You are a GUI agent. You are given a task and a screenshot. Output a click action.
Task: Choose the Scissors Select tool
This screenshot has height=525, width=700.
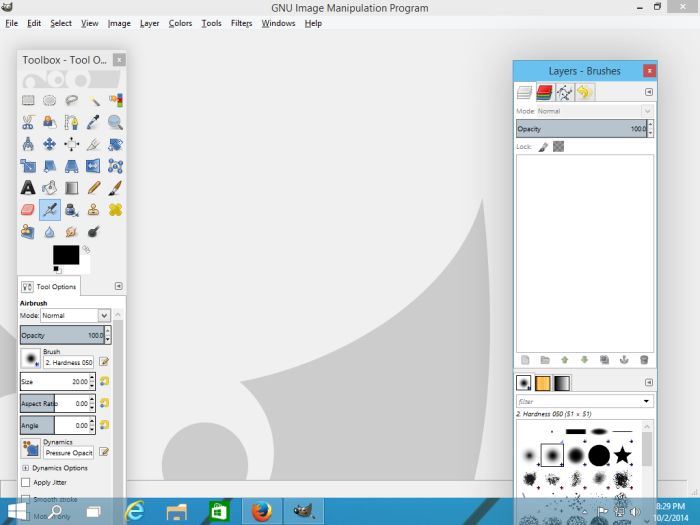coord(28,122)
